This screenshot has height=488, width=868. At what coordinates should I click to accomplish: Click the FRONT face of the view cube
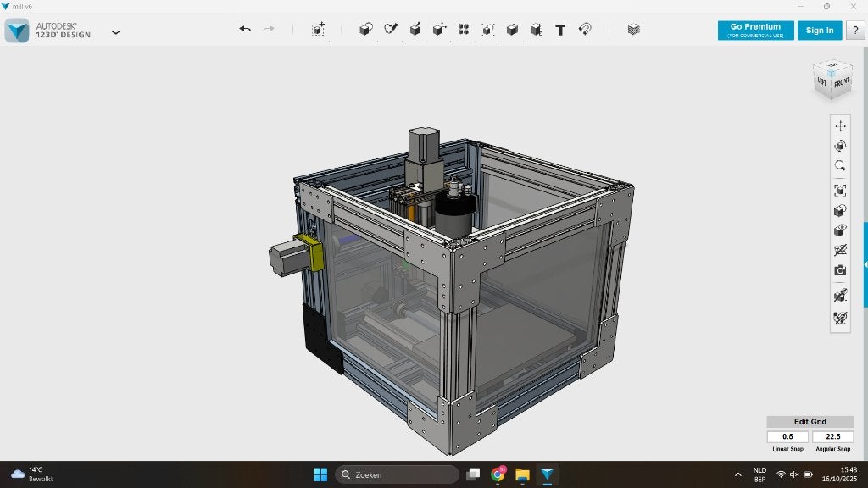(x=842, y=83)
